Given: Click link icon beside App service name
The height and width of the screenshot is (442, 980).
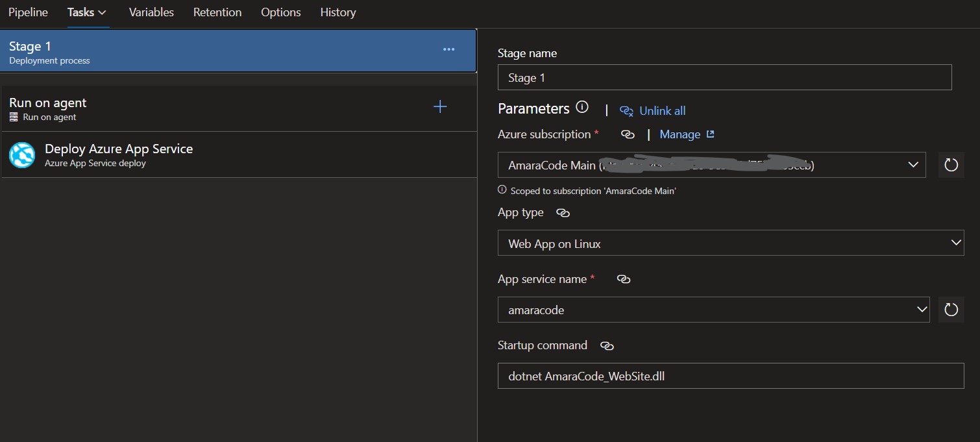Looking at the screenshot, I should 624,279.
